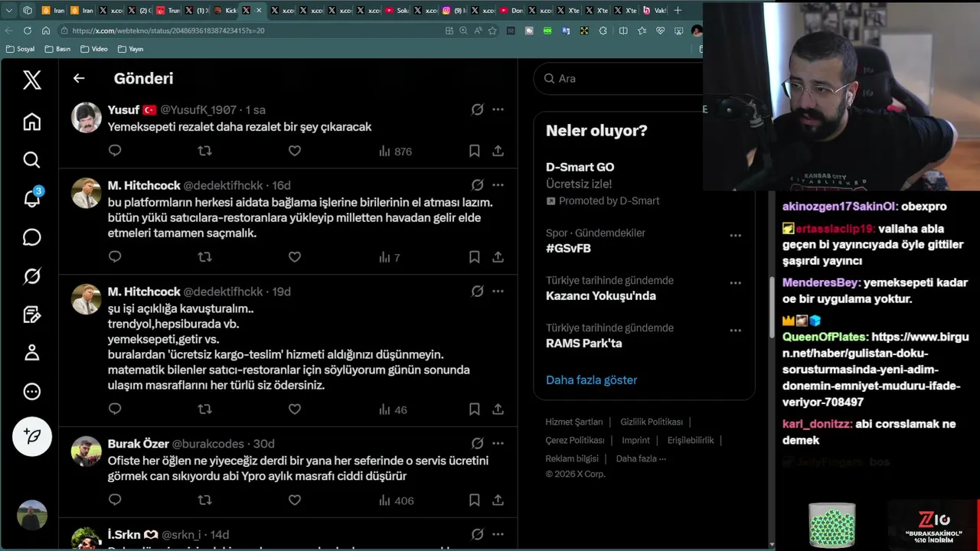Click Daha fazla göster link
Viewport: 980px width, 551px height.
point(591,380)
